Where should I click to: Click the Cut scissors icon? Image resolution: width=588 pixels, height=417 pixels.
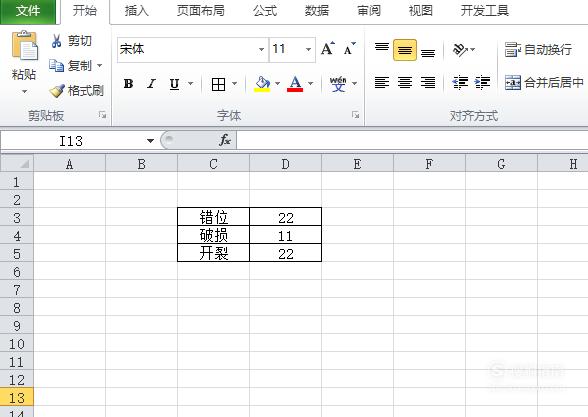coord(57,41)
